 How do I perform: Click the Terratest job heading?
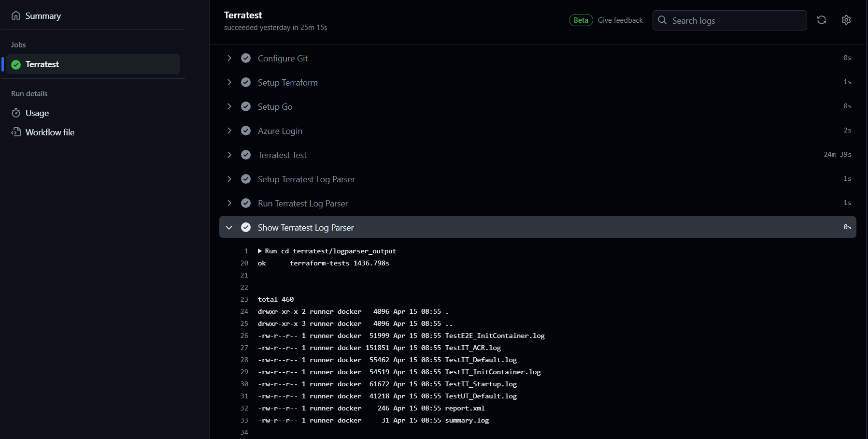click(x=243, y=15)
